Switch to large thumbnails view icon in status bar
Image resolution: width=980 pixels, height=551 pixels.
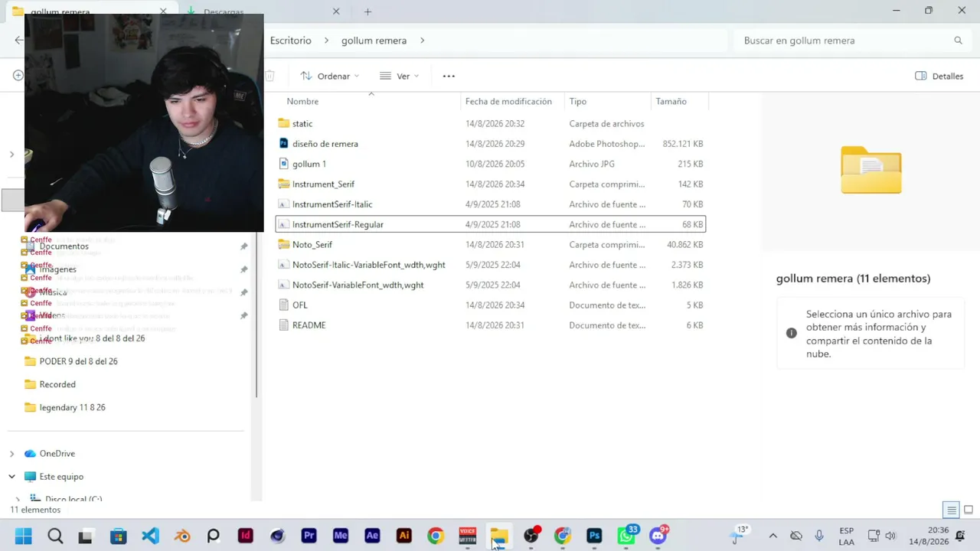click(968, 510)
